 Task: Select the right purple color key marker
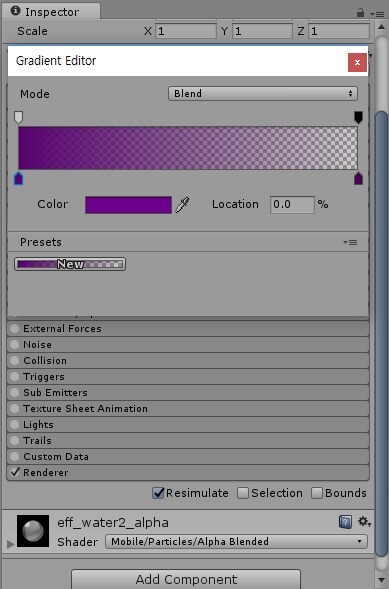[x=358, y=178]
